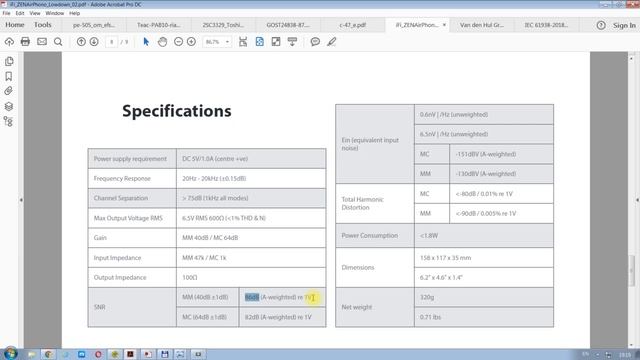Switch to the Home tab
This screenshot has height=360, width=640.
coord(15,25)
